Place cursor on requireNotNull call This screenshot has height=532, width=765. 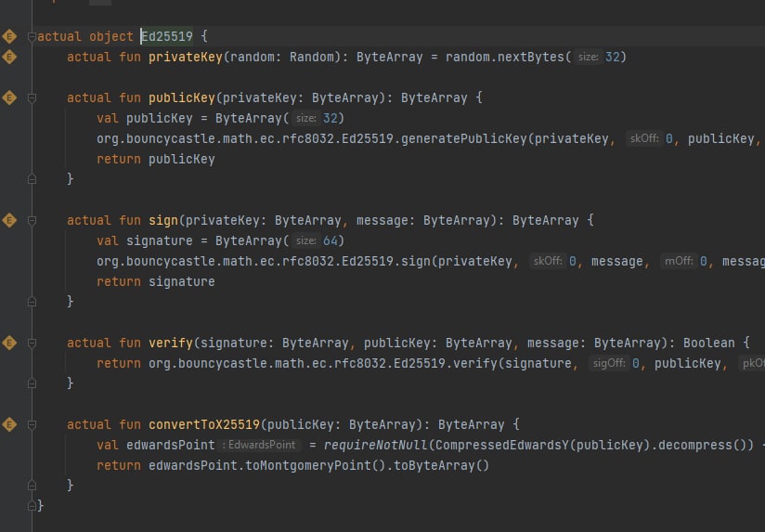coord(375,445)
